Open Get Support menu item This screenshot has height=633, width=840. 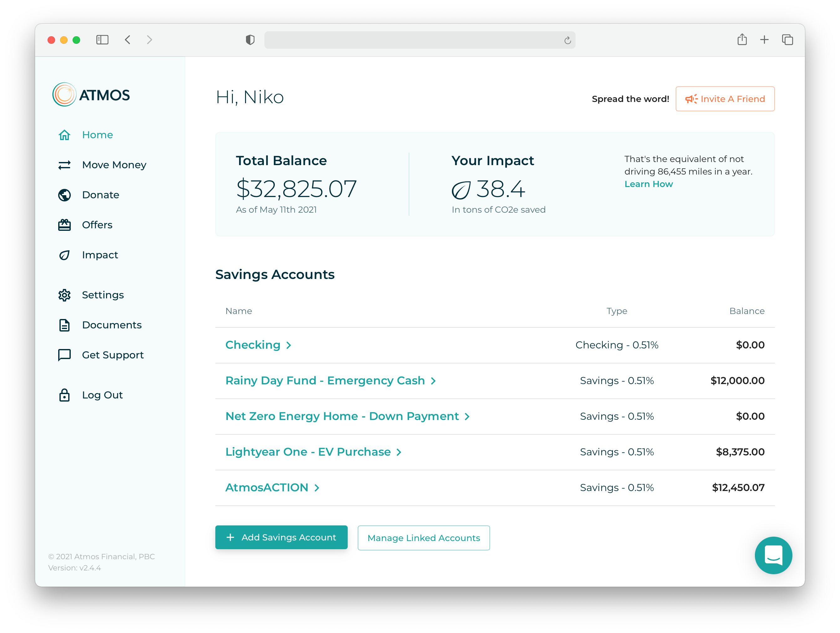[x=112, y=355]
